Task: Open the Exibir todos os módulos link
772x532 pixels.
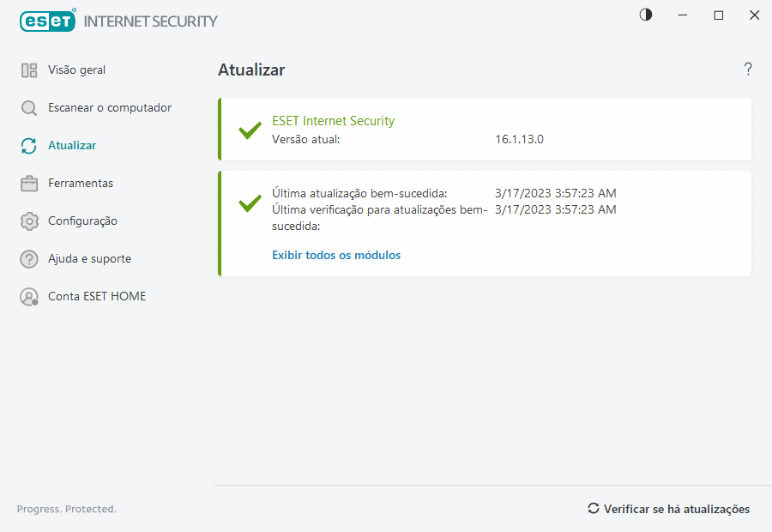Action: click(x=336, y=255)
